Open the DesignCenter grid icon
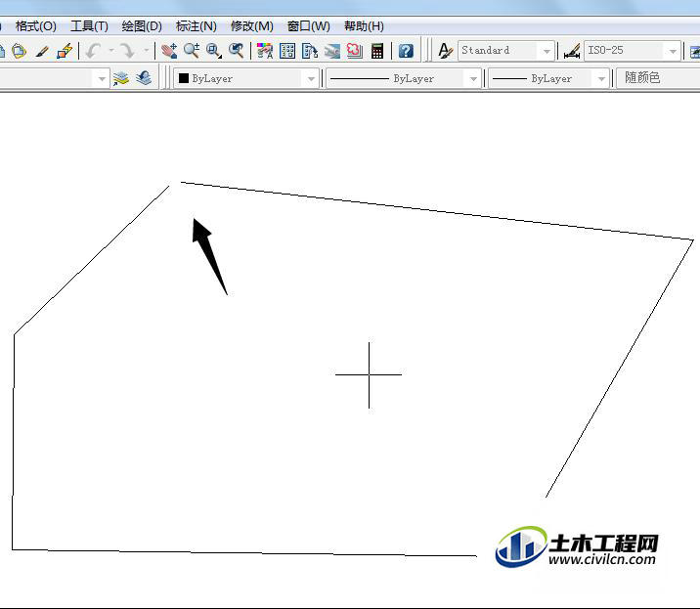700x609 pixels. pos(287,51)
